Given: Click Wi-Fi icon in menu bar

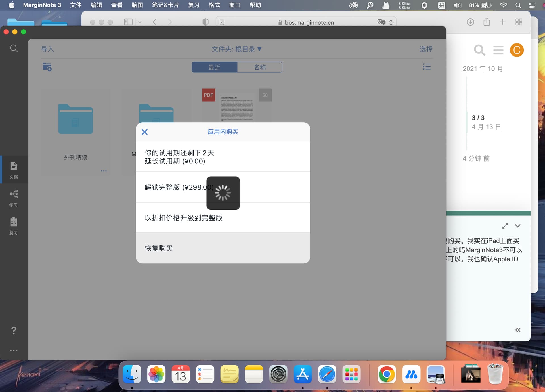Looking at the screenshot, I should pos(504,5).
